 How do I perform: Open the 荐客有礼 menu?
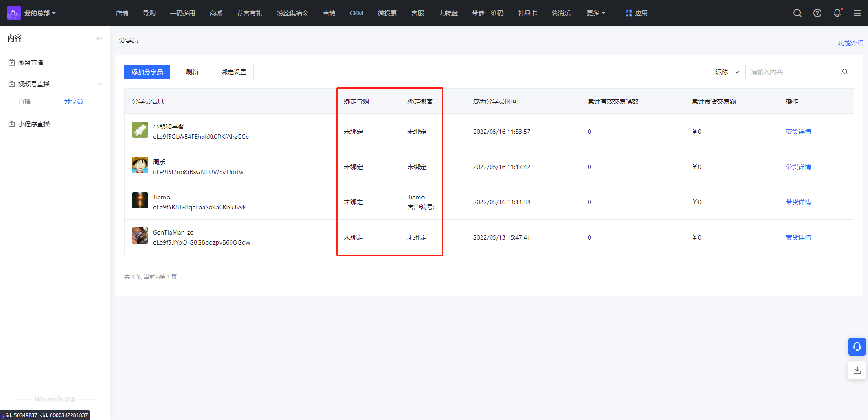250,13
